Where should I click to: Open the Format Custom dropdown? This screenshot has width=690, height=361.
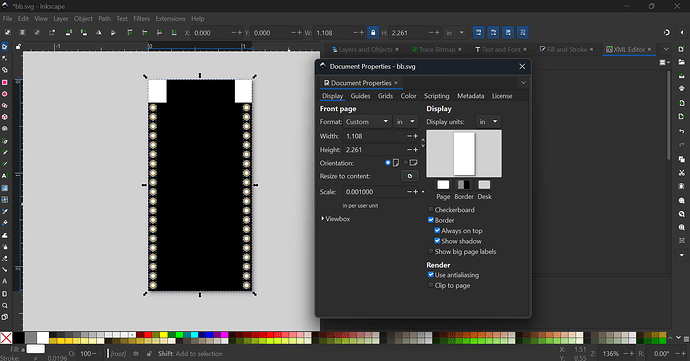367,122
